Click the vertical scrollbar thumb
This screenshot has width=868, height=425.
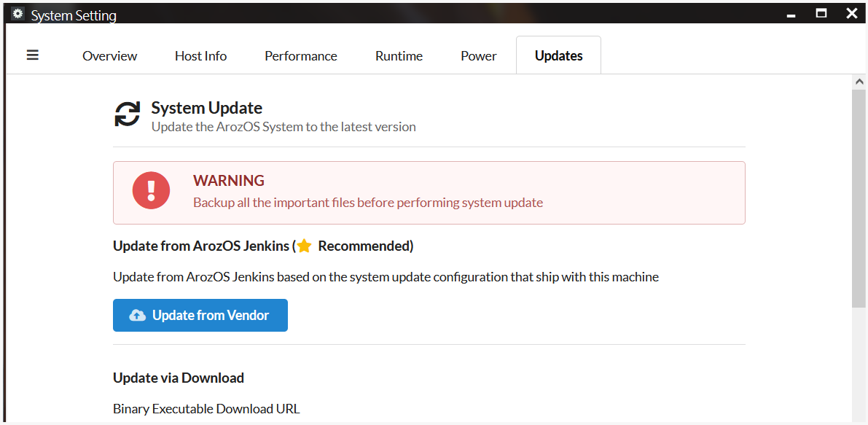tap(859, 198)
